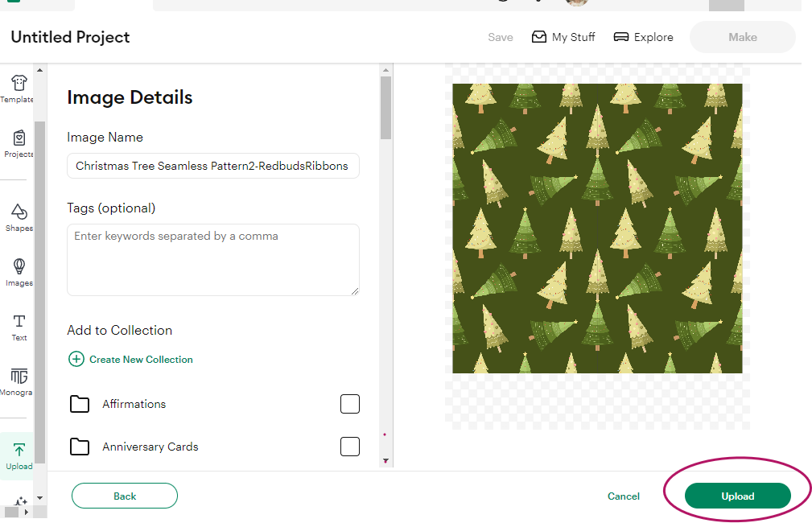Viewport: 812px width, 523px height.
Task: Click the green Upload button
Action: coord(737,496)
